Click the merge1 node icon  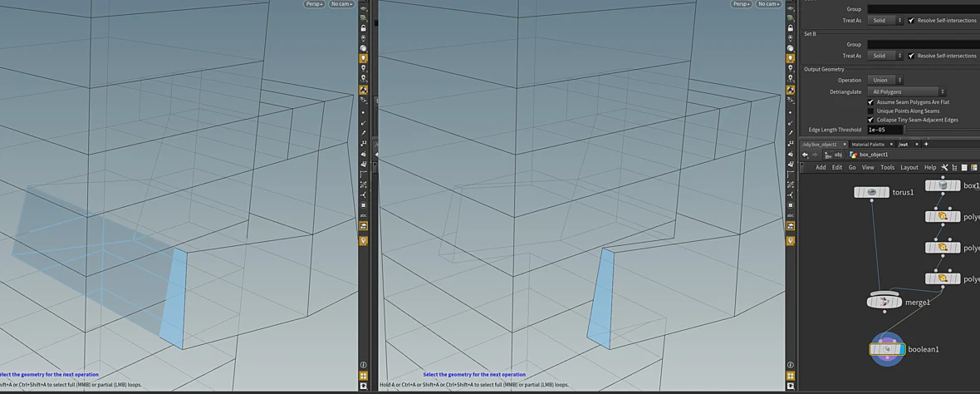pyautogui.click(x=884, y=302)
